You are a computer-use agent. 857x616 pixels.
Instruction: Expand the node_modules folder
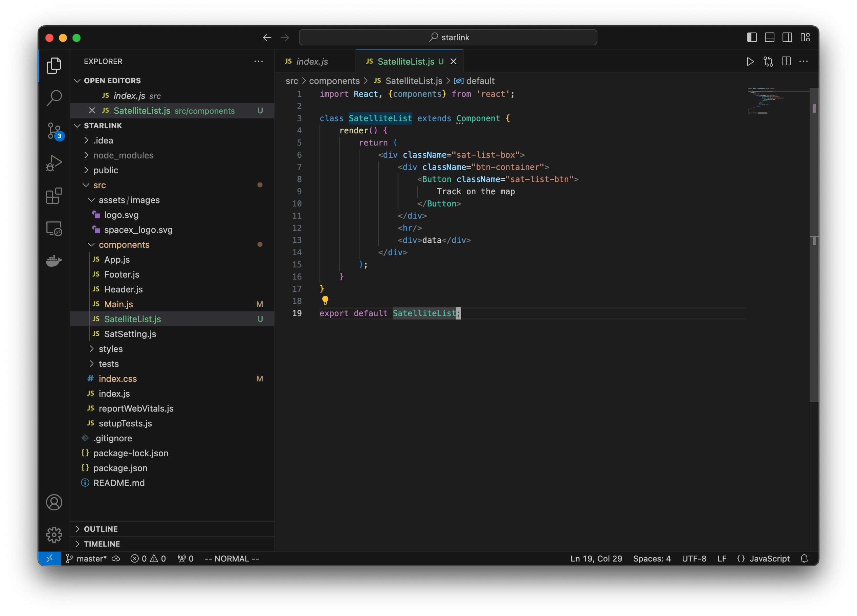123,155
